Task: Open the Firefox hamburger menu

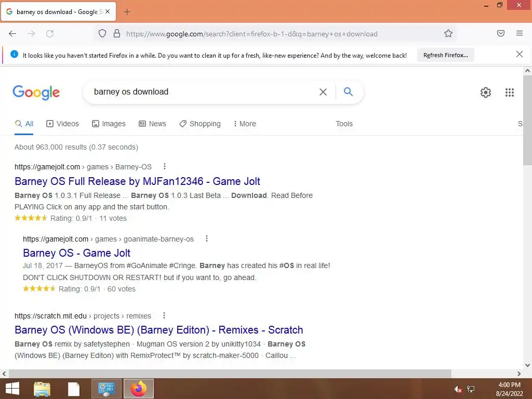Action: click(520, 33)
